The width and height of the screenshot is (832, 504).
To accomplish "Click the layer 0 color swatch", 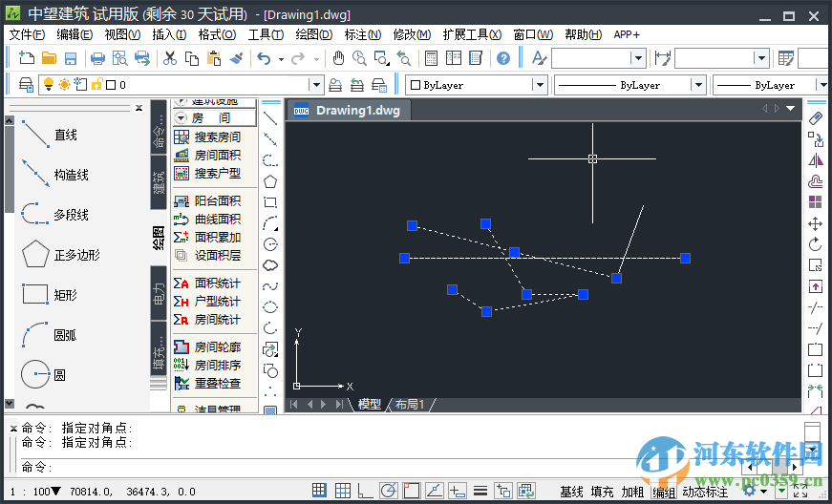I will coord(111,85).
